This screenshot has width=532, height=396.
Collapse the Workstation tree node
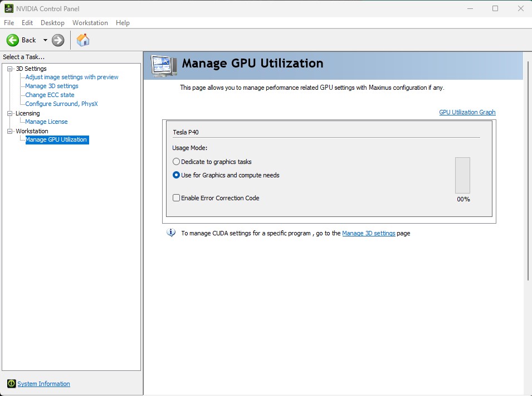9,131
